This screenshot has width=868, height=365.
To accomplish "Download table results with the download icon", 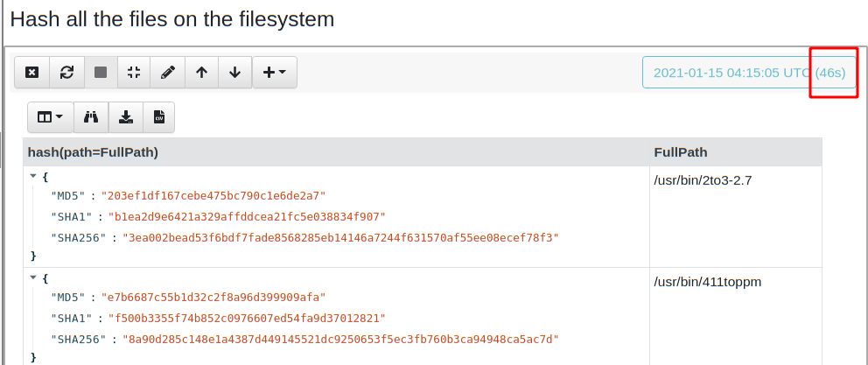I will [x=126, y=116].
